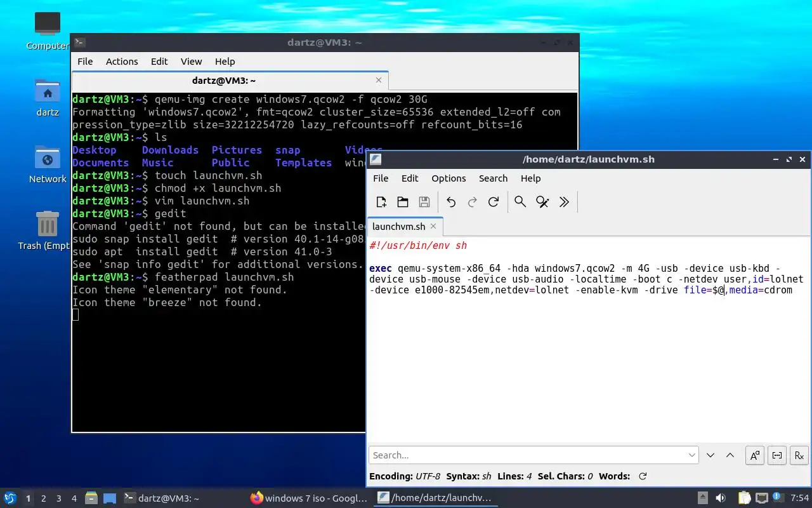Click the New document icon in FeatherPad

381,202
